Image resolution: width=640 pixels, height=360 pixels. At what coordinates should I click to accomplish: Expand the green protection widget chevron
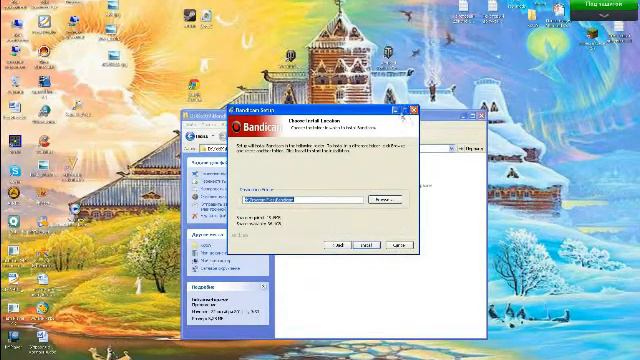click(604, 15)
